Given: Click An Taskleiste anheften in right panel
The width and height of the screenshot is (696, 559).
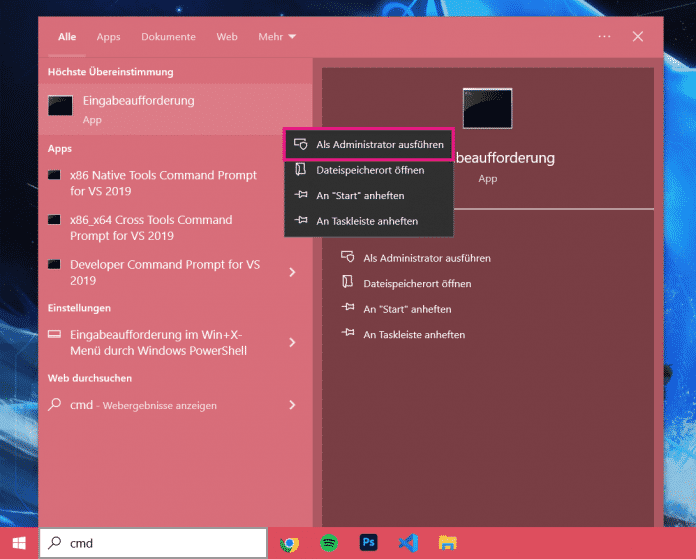Looking at the screenshot, I should pyautogui.click(x=414, y=335).
